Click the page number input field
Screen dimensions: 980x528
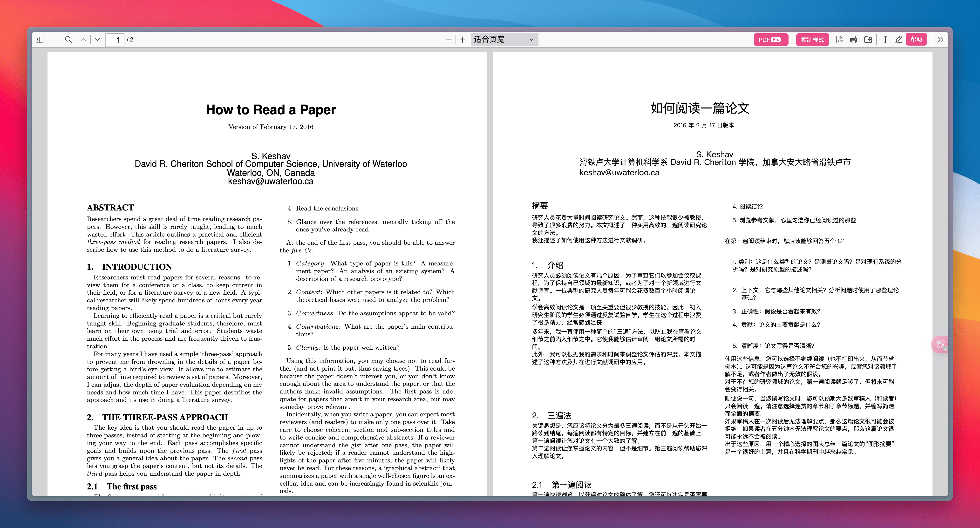115,40
